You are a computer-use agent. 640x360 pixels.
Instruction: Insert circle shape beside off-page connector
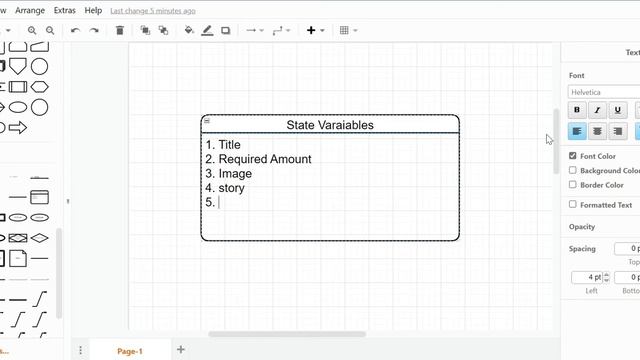pos(40,67)
